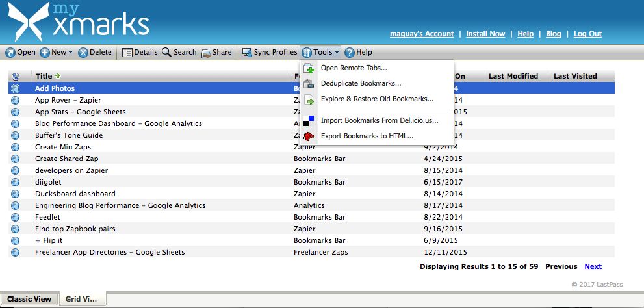Click the globe icon beside App Rover – Zapier
The image size is (644, 308).
click(x=15, y=100)
